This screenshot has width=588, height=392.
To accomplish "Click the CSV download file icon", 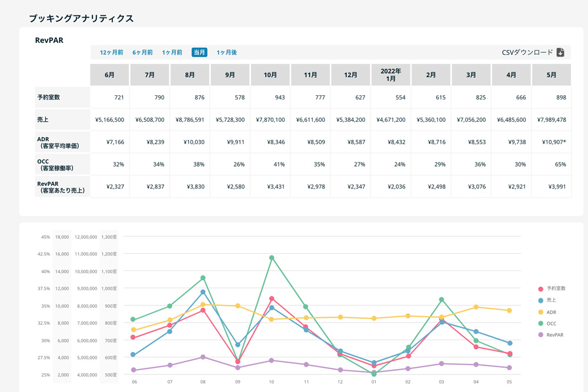I will [x=560, y=52].
